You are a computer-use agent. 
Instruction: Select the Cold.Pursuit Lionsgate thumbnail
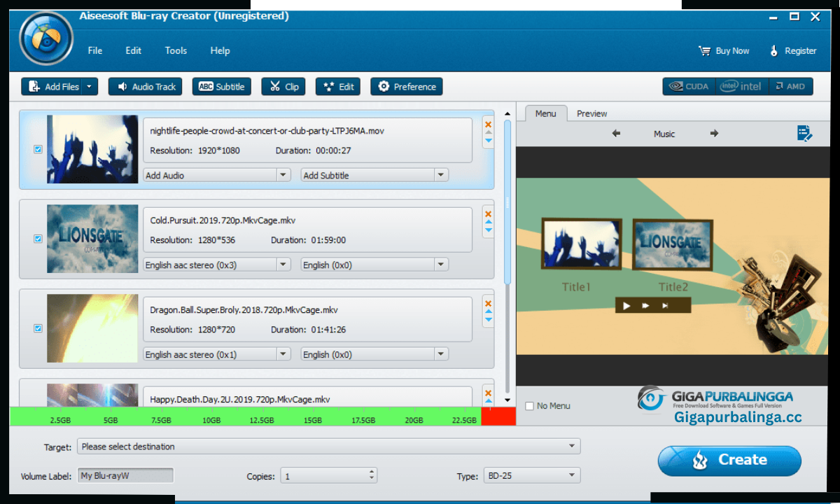point(92,239)
